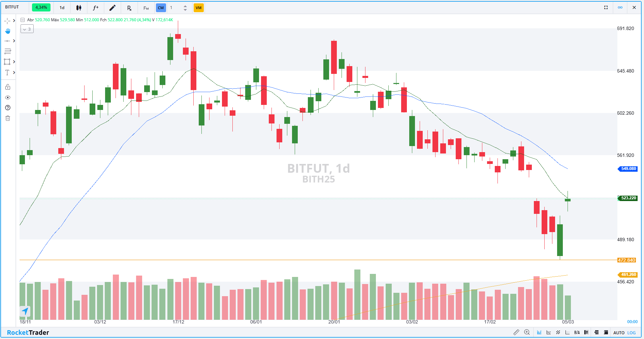
Task: Select the crosshair cursor tool
Action: (x=7, y=21)
